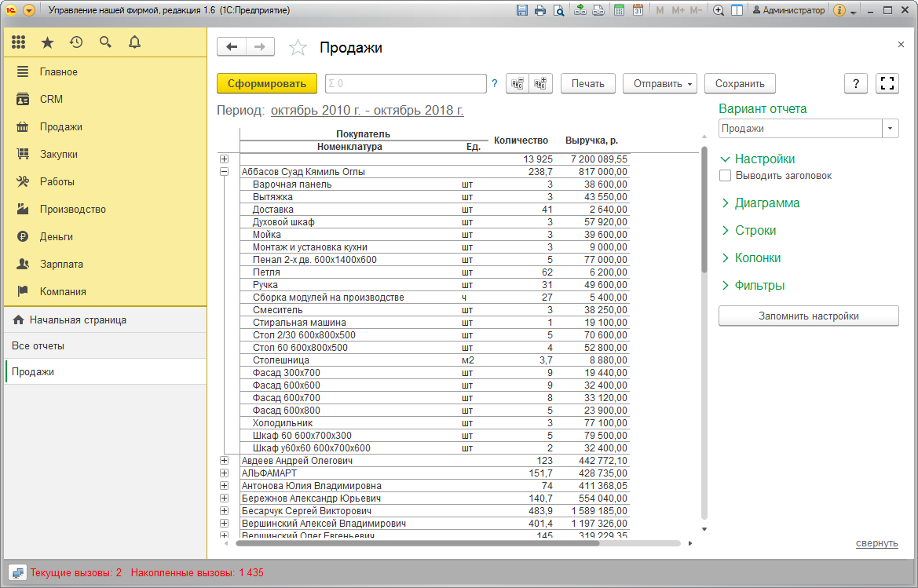
Task: Toggle fullscreen report view icon
Action: click(x=887, y=84)
